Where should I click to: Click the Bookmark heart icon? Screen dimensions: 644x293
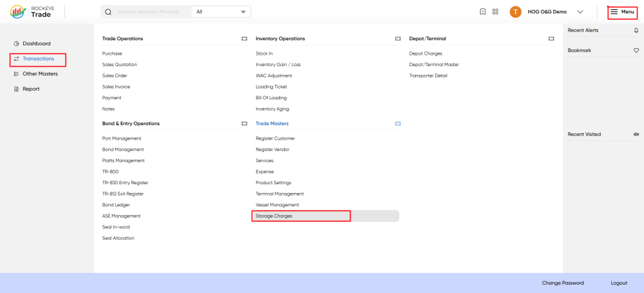[636, 50]
